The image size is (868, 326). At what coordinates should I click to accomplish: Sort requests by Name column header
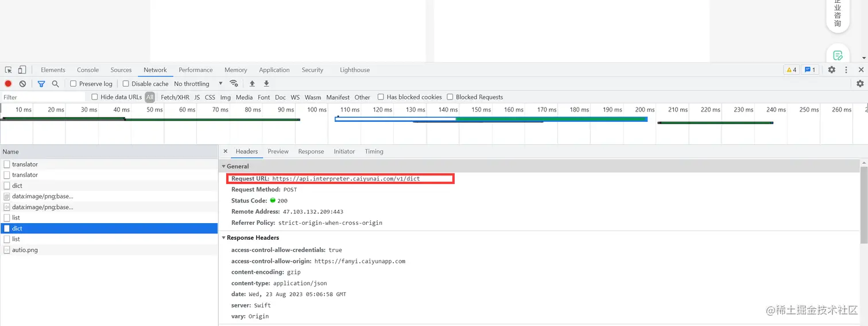(109, 152)
